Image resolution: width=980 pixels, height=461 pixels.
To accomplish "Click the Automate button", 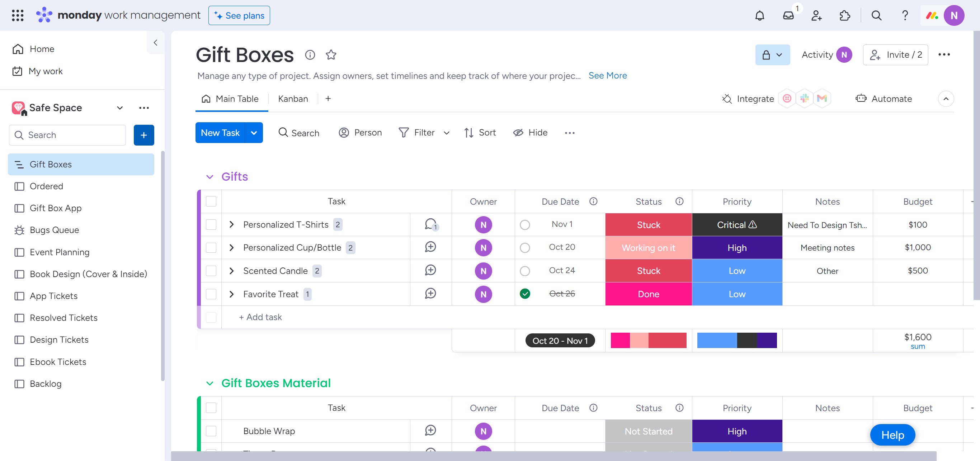I will [x=884, y=99].
